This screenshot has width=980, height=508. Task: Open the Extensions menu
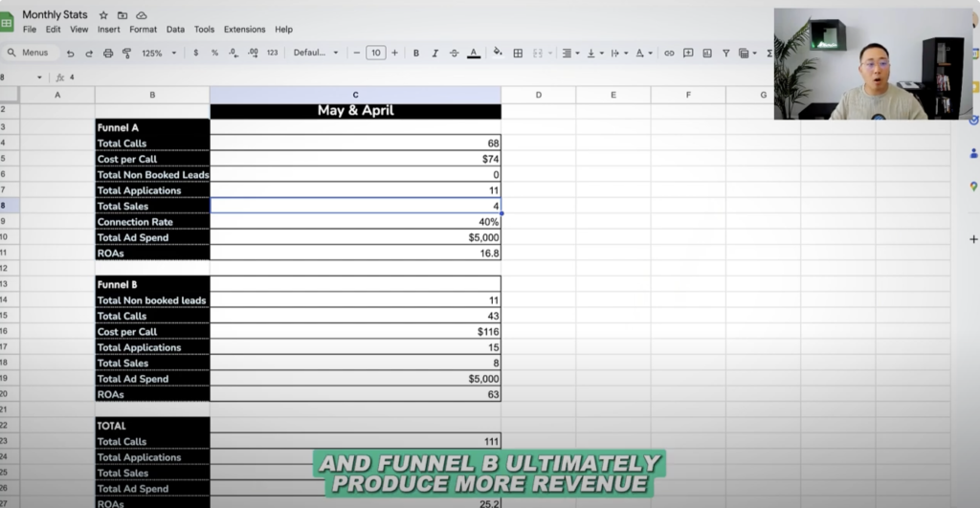point(244,30)
